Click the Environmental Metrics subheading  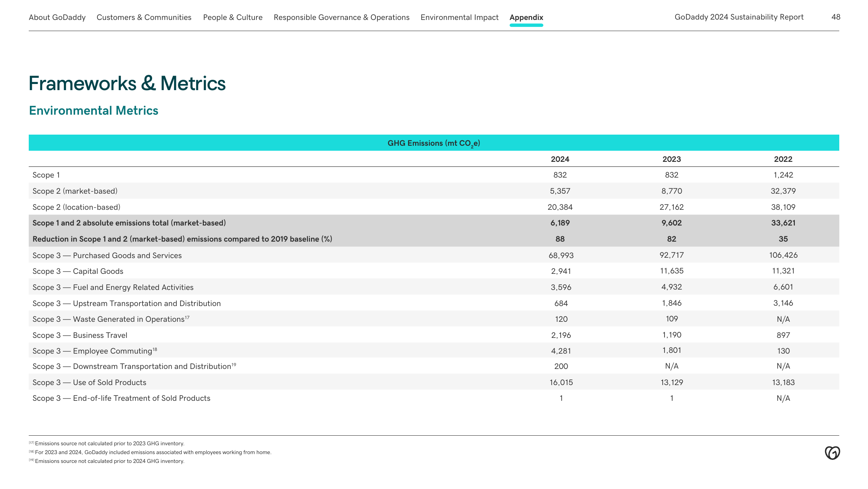[94, 110]
